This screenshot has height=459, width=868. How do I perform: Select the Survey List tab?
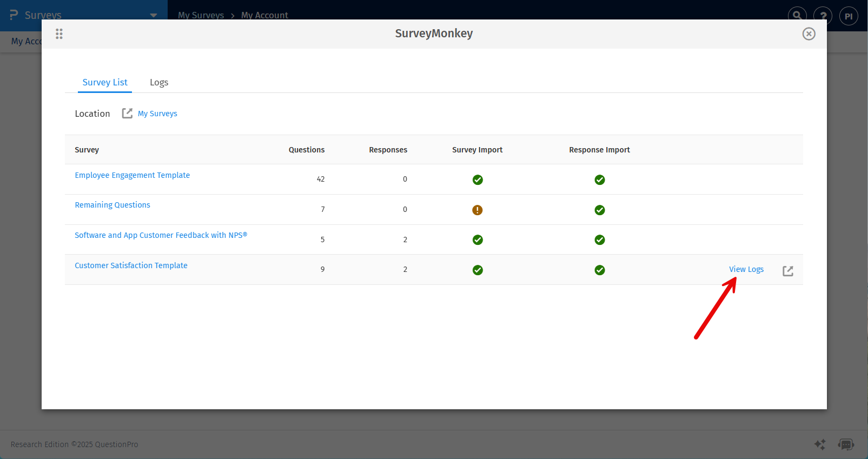105,82
